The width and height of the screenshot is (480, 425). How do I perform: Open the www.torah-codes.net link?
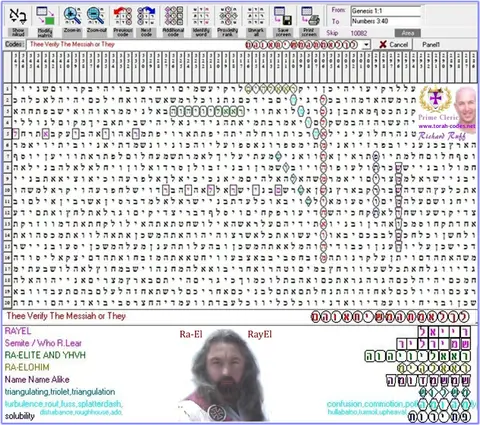tap(447, 126)
